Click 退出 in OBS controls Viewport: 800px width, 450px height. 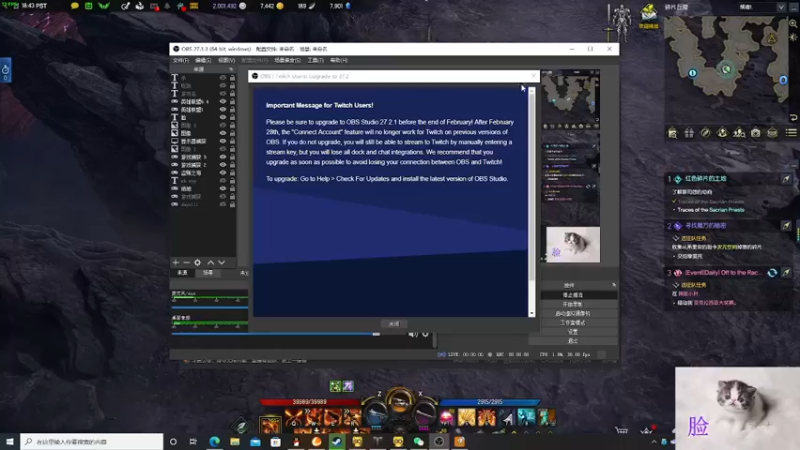[x=573, y=341]
